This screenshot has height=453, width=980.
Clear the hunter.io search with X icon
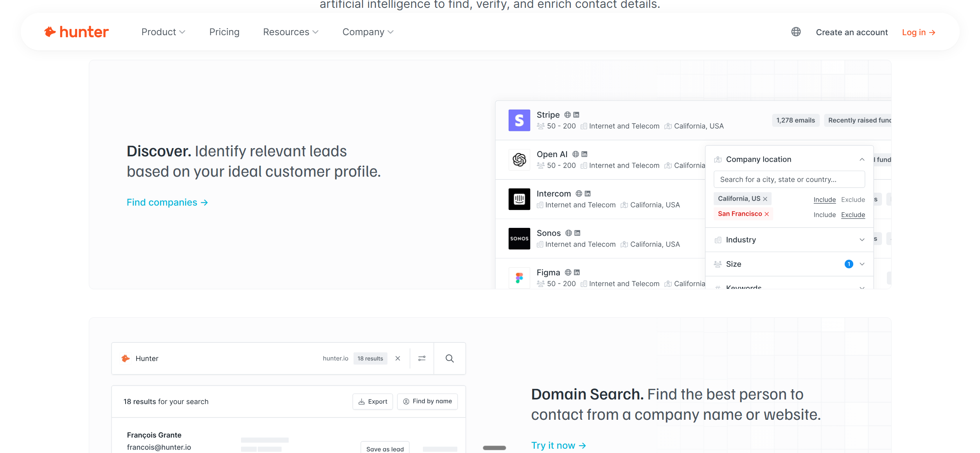coord(397,358)
